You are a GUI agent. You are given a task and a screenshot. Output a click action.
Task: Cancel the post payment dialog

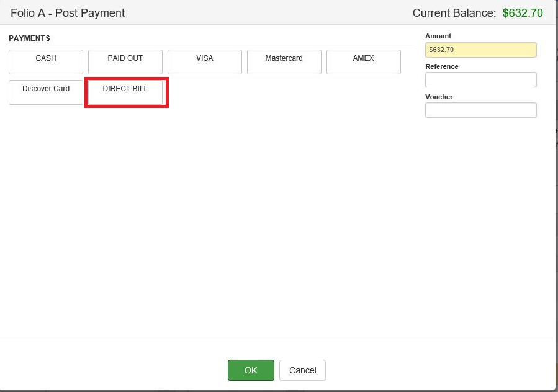click(x=302, y=370)
